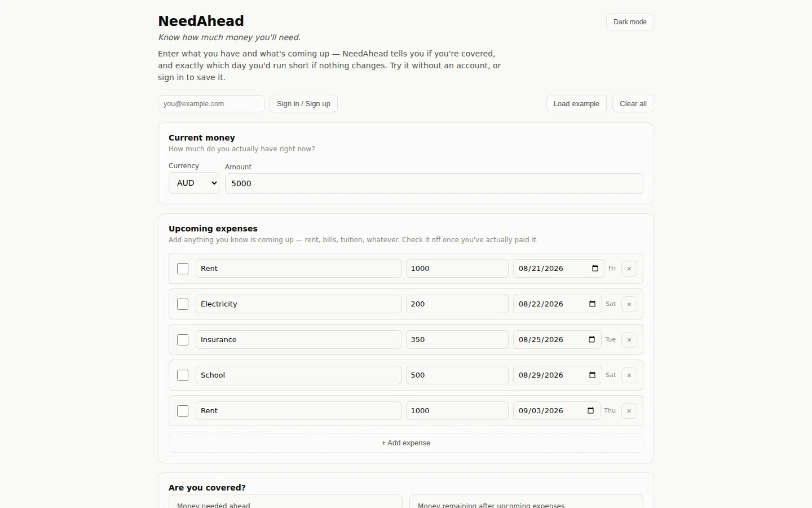Remove the Insurance expense row
This screenshot has height=508, width=812.
click(629, 340)
